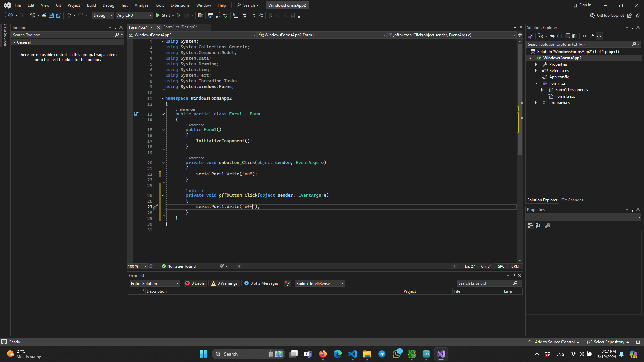644x362 pixels.
Task: Open the Analyze menu
Action: (141, 5)
